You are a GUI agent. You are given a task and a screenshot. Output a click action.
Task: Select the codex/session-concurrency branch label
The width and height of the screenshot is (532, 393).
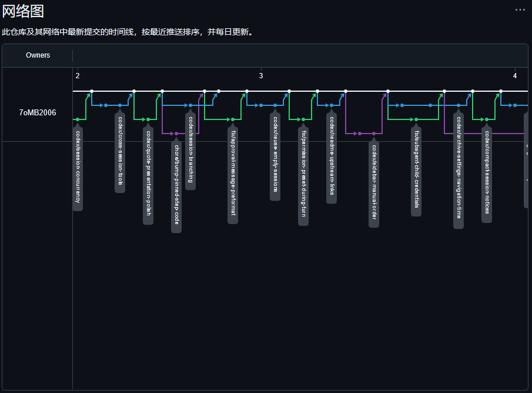pyautogui.click(x=78, y=167)
